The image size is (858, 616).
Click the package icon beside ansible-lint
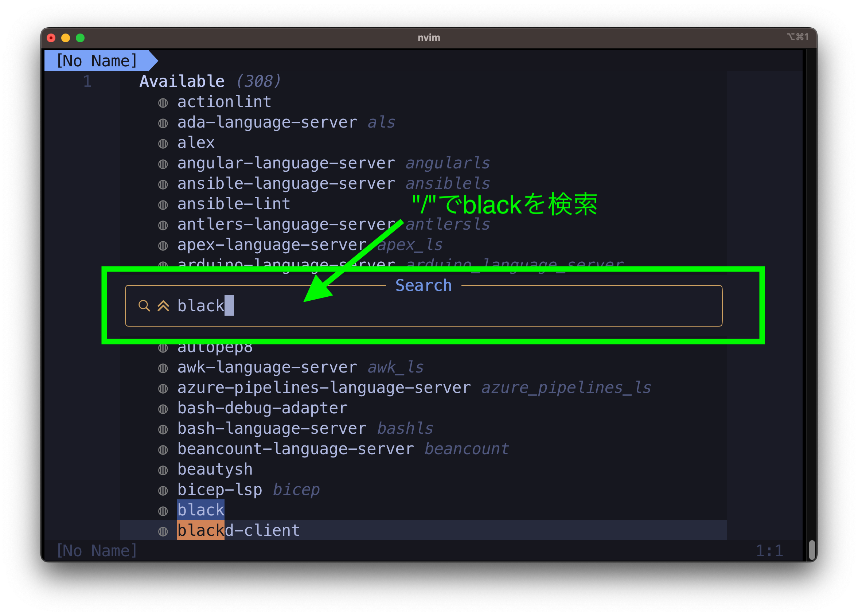pyautogui.click(x=163, y=205)
